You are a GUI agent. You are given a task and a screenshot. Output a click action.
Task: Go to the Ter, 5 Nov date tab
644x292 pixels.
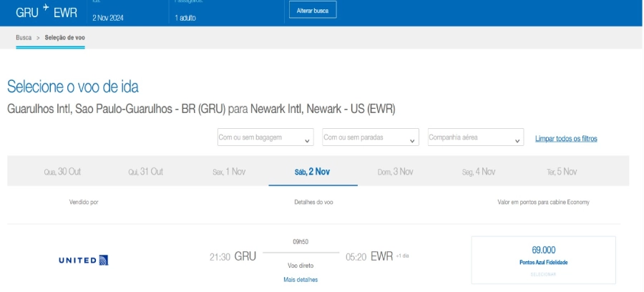562,172
